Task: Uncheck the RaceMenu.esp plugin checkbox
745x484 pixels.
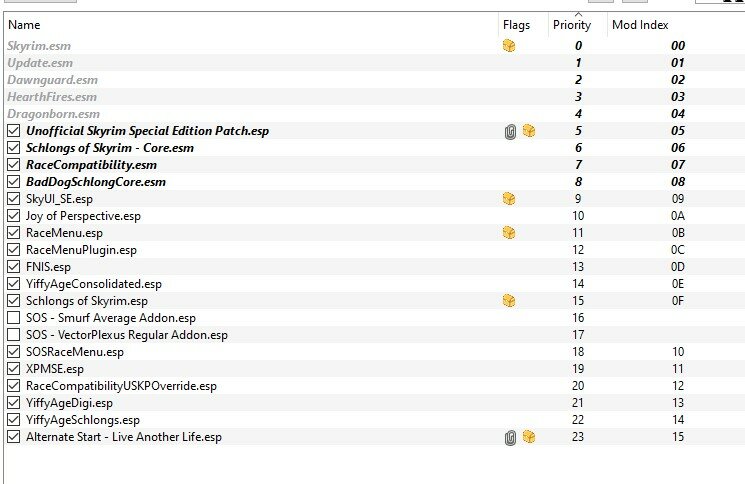Action: [14, 233]
